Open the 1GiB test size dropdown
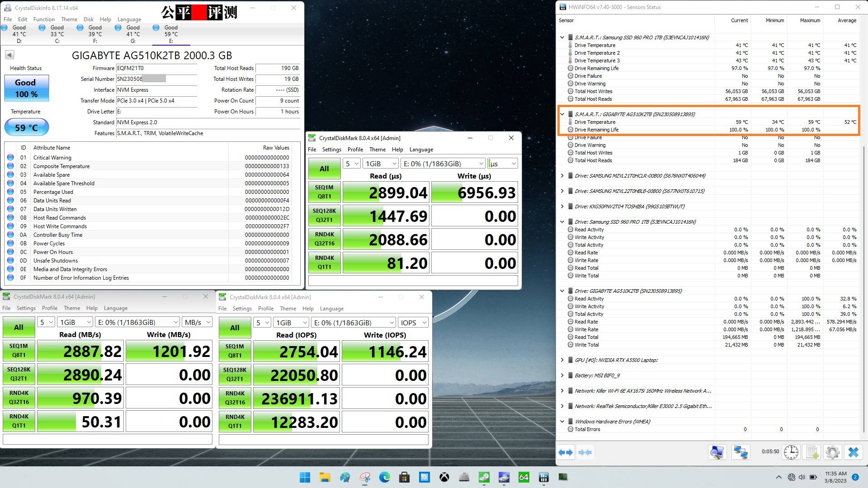 pyautogui.click(x=380, y=163)
